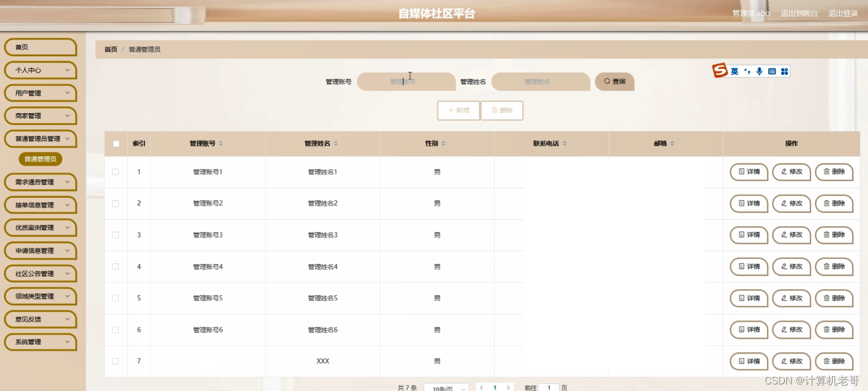Click the 管理姓名2 table cell
Screen dimensions: 868x391
pyautogui.click(x=322, y=203)
